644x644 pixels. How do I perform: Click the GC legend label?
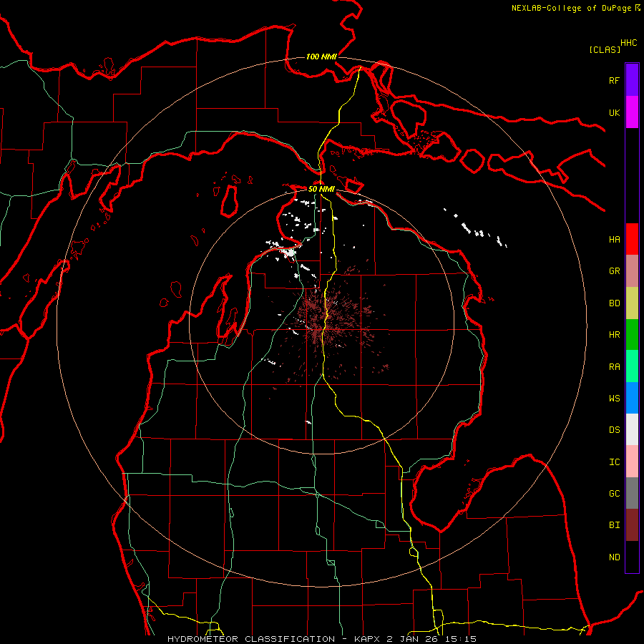tap(614, 494)
